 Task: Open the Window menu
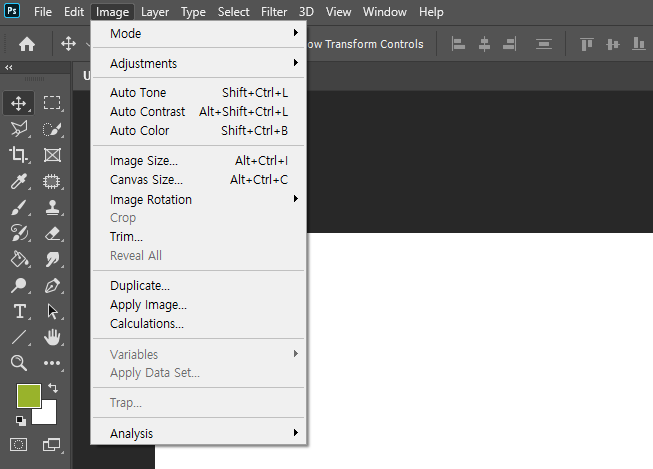coord(384,12)
